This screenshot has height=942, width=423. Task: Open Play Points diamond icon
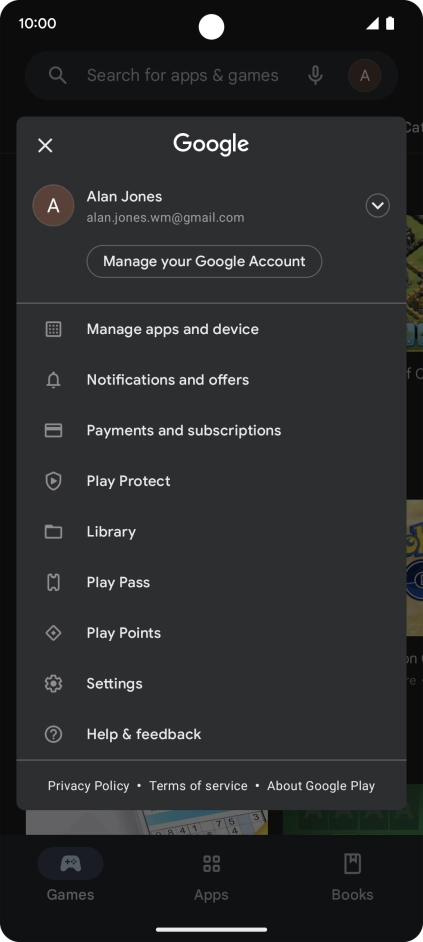click(53, 633)
